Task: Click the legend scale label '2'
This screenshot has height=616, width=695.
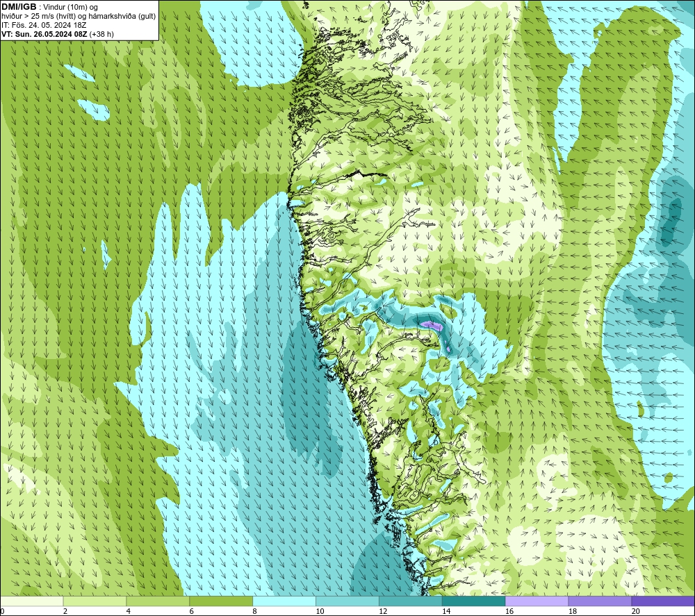Action: coord(65,611)
